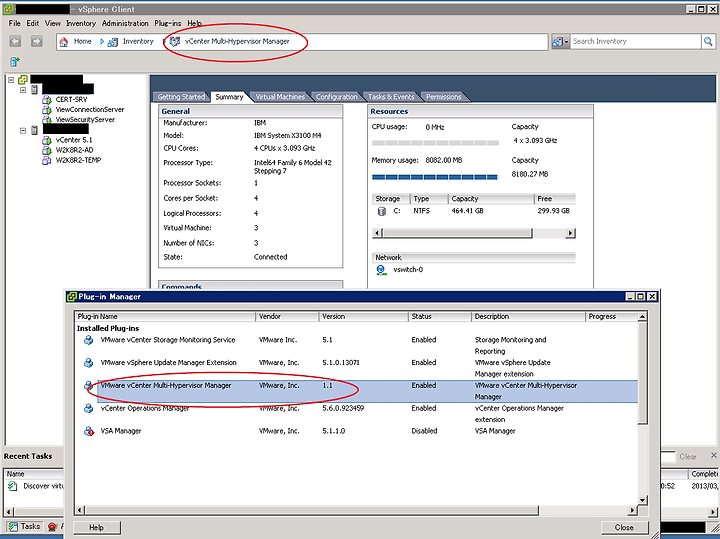720x539 pixels.
Task: Select ViewSecurityServer VM in tree
Action: coord(85,119)
